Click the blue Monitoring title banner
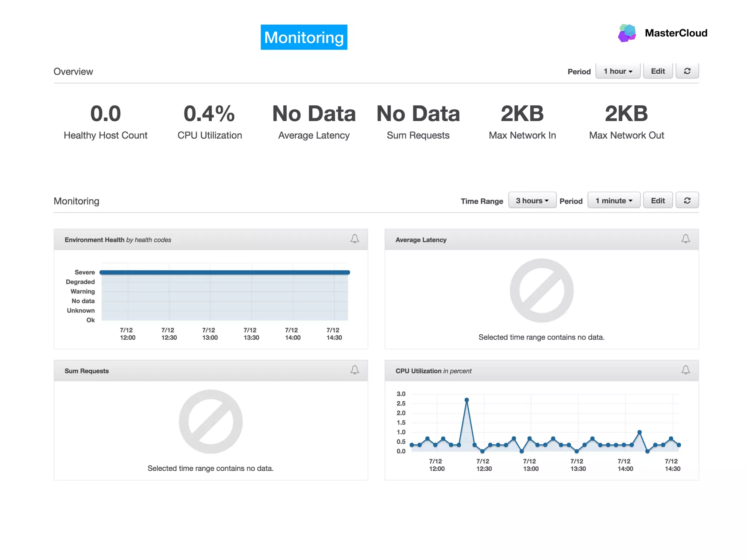Screen dimensions: 747x560 pyautogui.click(x=304, y=37)
